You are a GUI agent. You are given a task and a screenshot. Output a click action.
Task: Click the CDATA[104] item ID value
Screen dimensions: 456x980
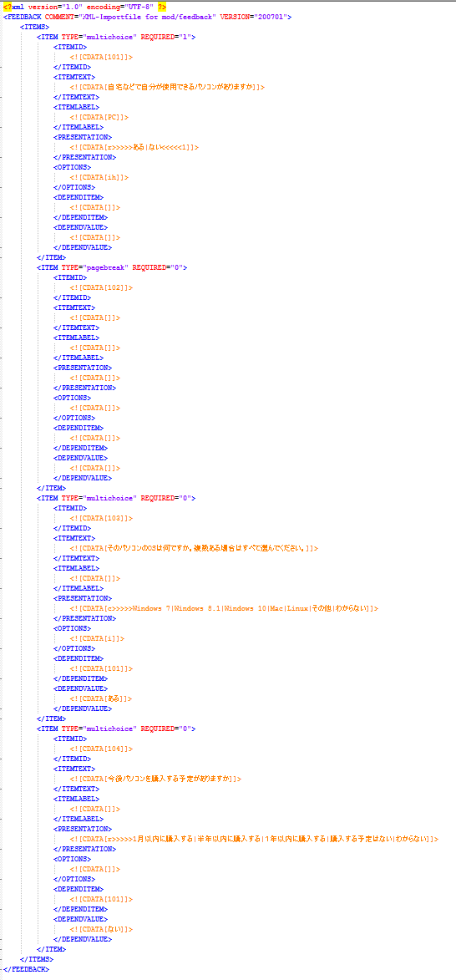(x=101, y=749)
